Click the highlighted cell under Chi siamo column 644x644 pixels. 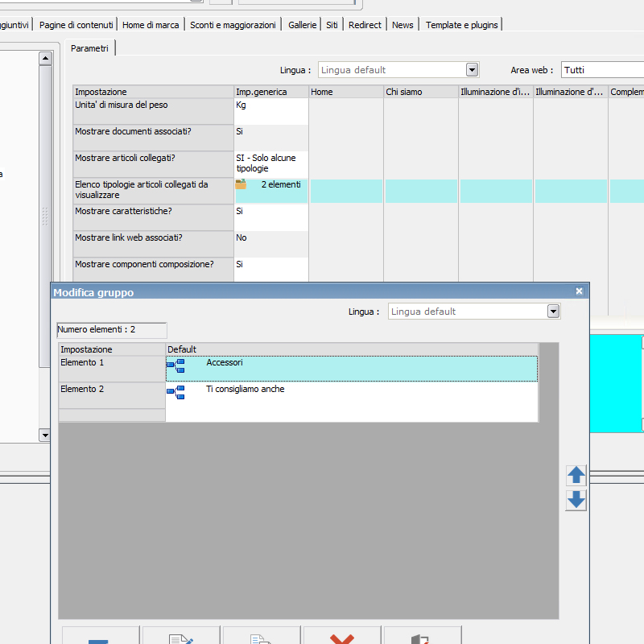point(421,191)
